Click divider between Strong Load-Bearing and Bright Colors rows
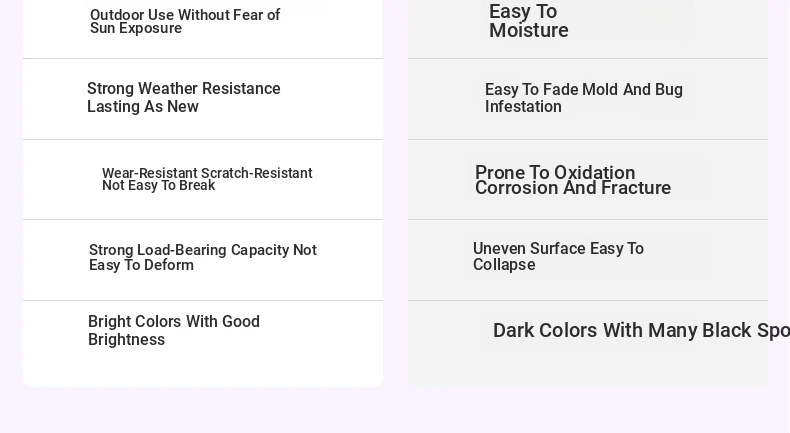This screenshot has width=790, height=433. click(203, 300)
